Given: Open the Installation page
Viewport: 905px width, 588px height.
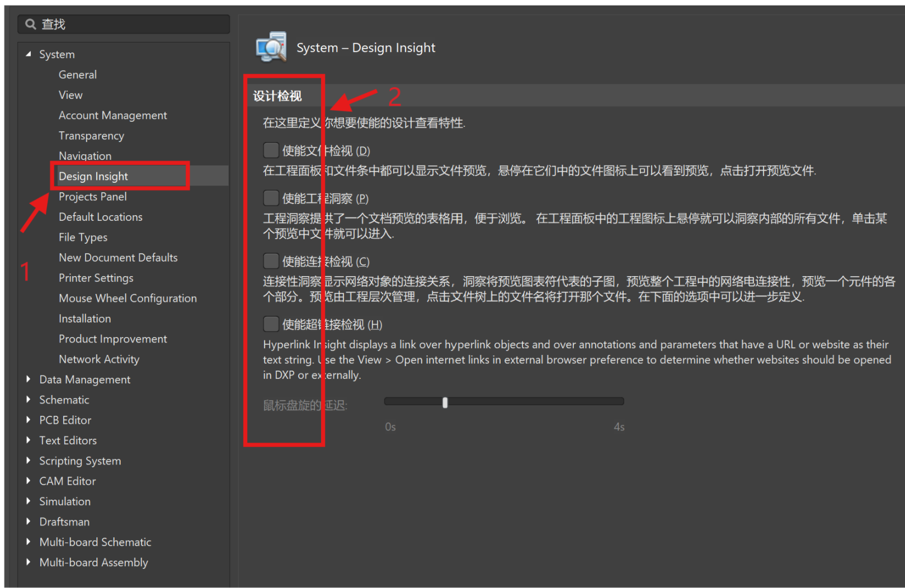Looking at the screenshot, I should (x=85, y=319).
